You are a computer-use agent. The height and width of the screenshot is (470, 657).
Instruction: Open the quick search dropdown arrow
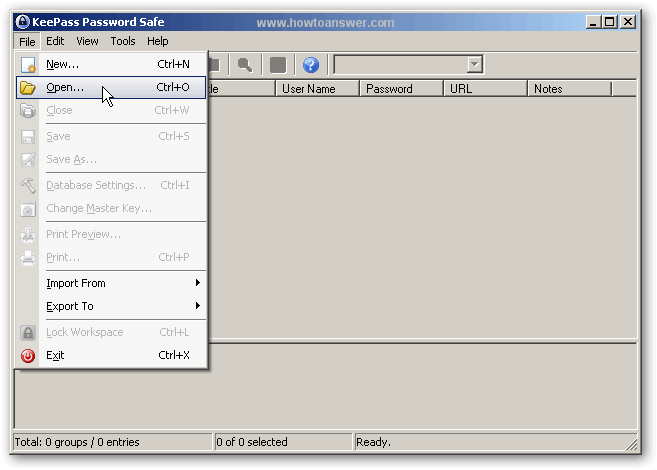point(474,65)
